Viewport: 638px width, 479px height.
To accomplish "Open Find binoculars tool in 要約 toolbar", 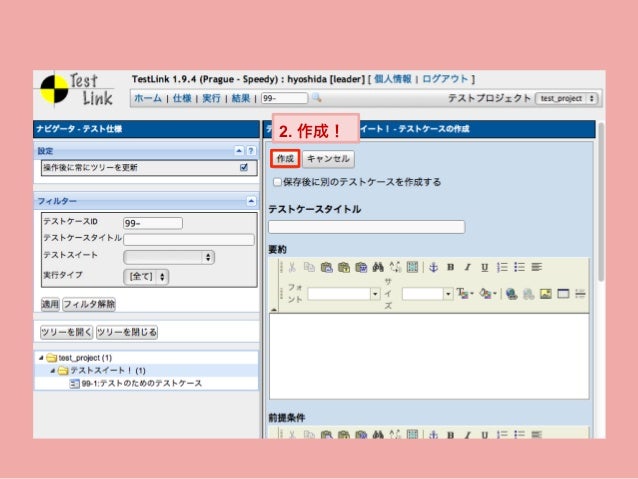I will click(x=378, y=267).
